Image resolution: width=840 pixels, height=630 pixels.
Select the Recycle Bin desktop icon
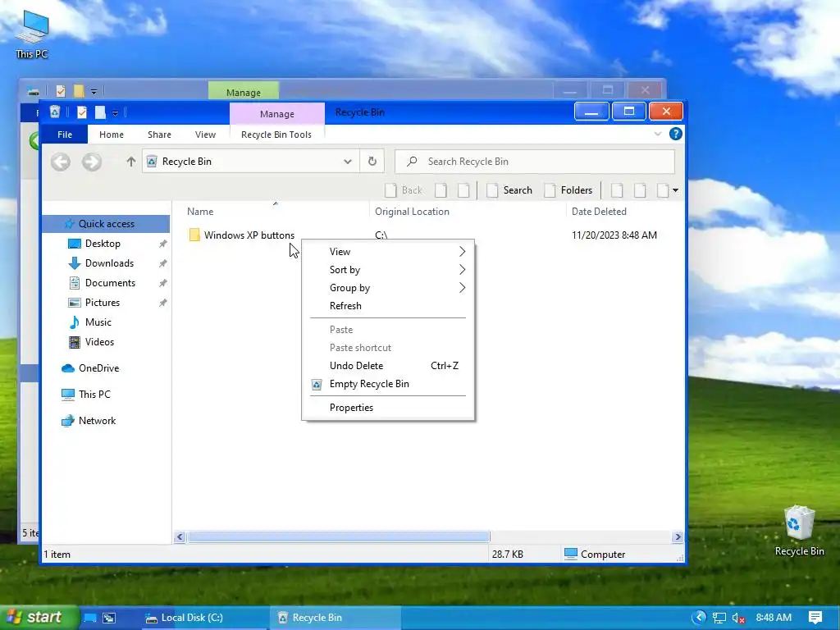799,531
